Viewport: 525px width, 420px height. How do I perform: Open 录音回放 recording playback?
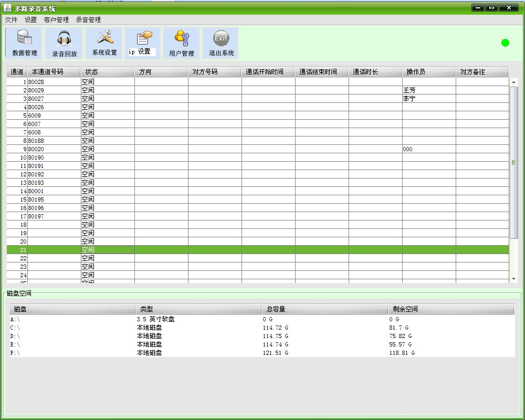(x=63, y=43)
